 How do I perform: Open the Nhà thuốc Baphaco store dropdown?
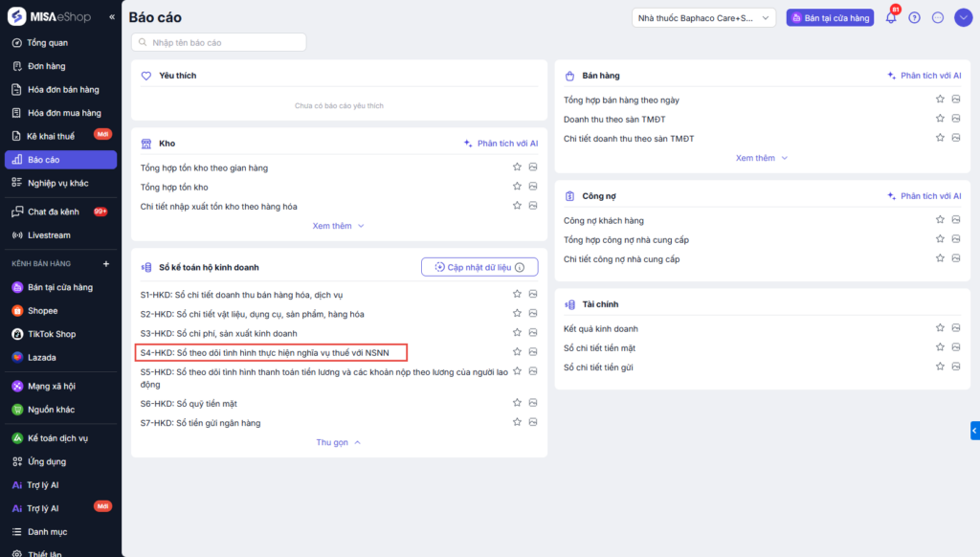tap(703, 17)
